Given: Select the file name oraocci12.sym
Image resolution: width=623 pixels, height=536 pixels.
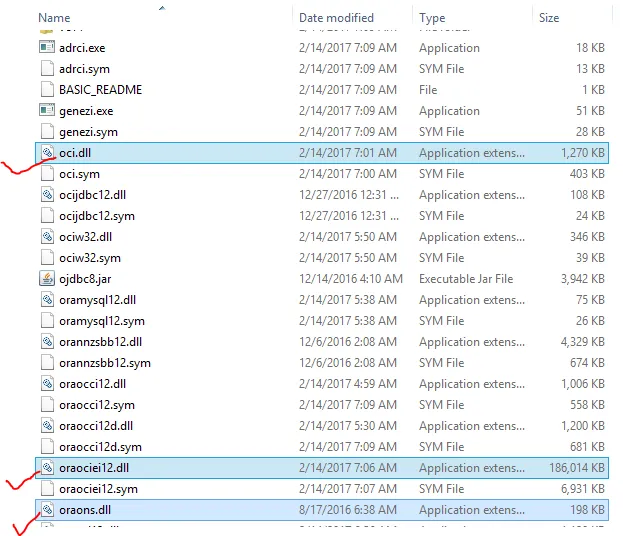Looking at the screenshot, I should (x=97, y=405).
